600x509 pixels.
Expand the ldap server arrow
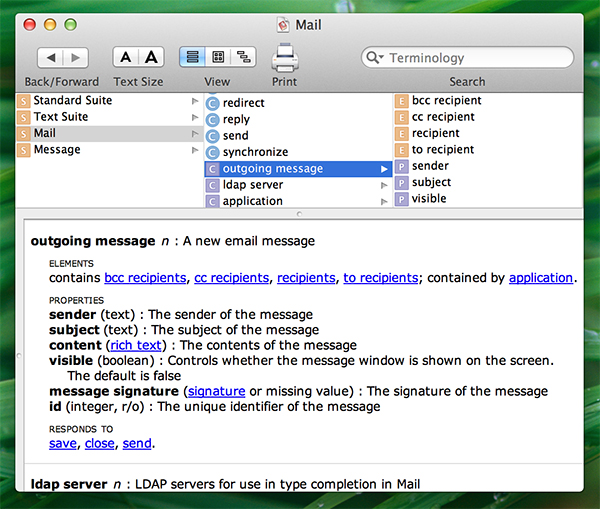coord(384,186)
